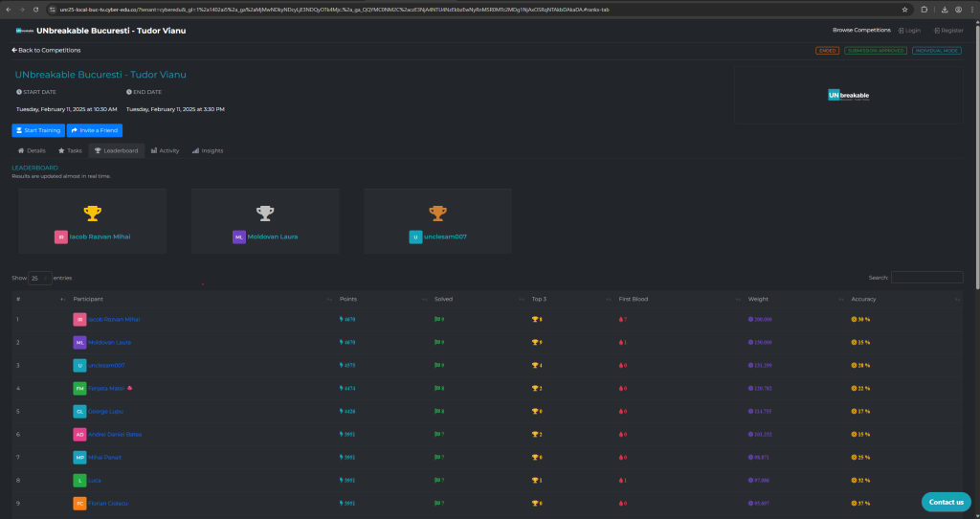
Task: Click Florian Cioleza's orange avatar icon
Action: (x=79, y=503)
